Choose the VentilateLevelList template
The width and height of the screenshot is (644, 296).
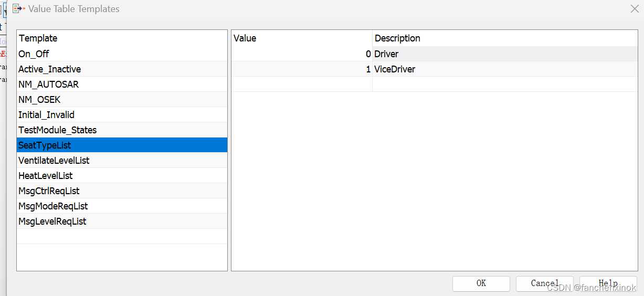(x=122, y=160)
